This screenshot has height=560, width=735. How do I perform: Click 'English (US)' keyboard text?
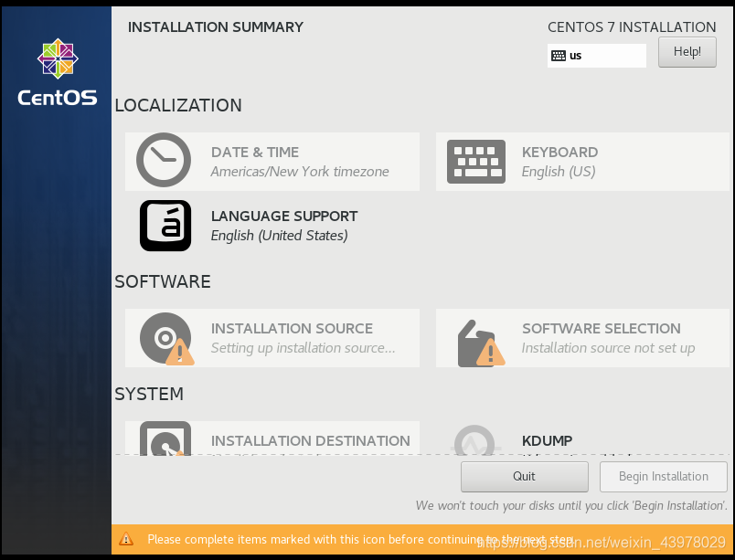point(559,172)
